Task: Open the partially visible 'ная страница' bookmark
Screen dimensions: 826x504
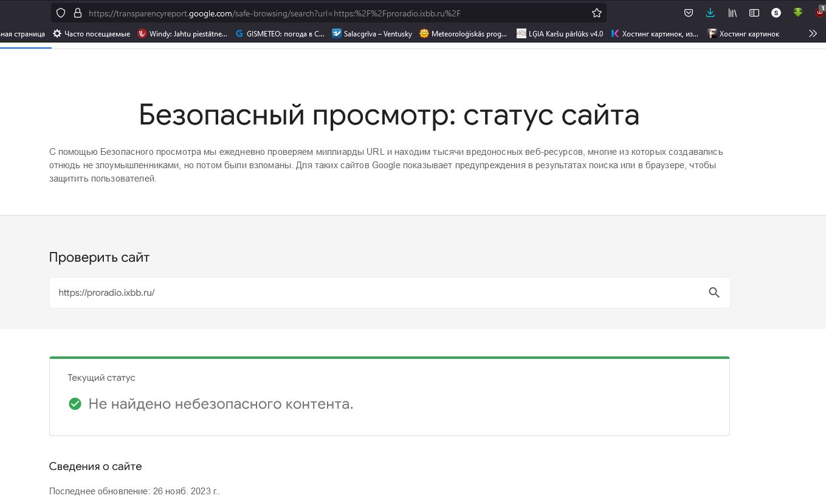Action: click(22, 34)
